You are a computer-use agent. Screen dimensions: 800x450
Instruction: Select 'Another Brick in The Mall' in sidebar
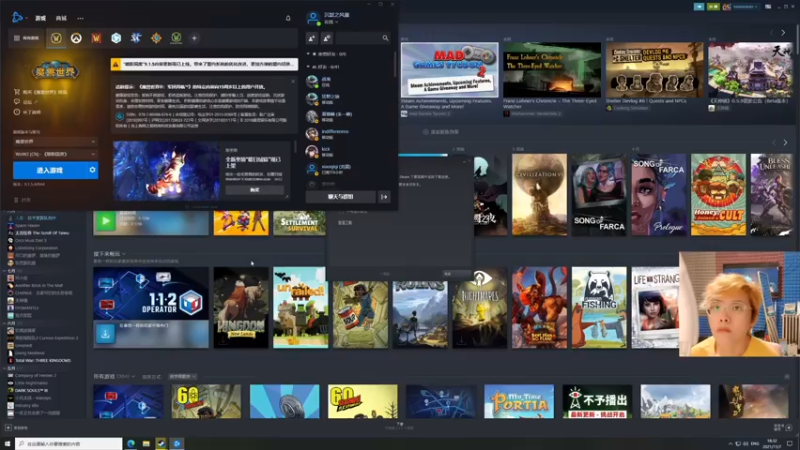(x=39, y=285)
